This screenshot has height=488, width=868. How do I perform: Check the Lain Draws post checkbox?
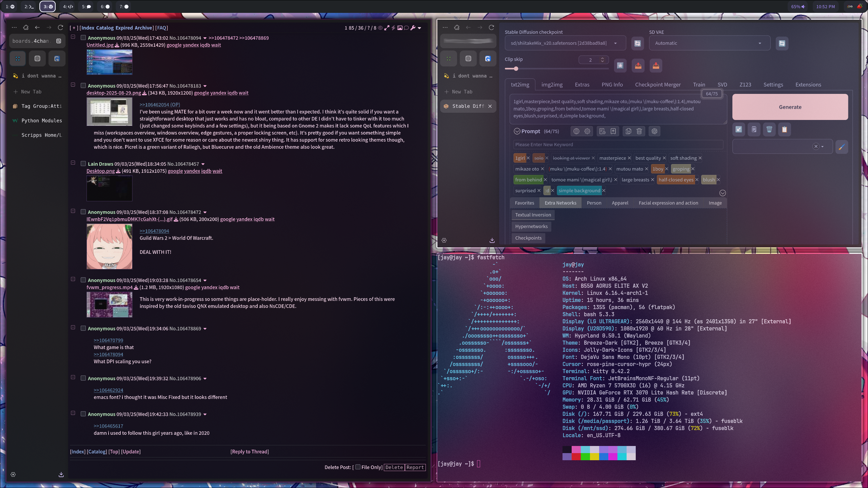click(x=83, y=164)
